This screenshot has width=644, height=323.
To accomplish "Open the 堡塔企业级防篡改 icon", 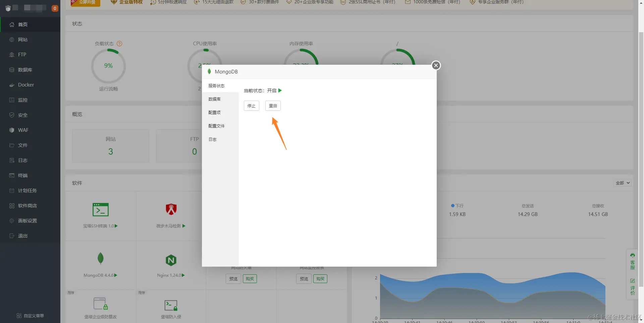I will pyautogui.click(x=101, y=304).
